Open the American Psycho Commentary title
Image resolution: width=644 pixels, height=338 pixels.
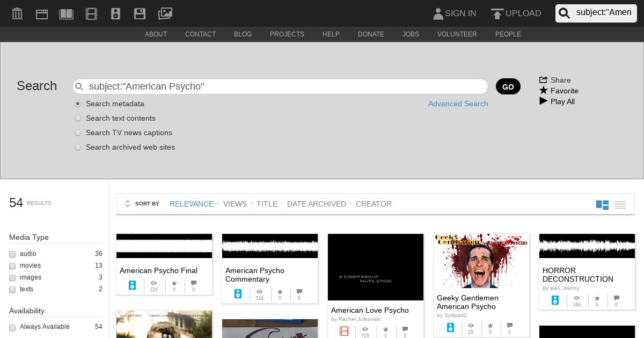(x=255, y=275)
